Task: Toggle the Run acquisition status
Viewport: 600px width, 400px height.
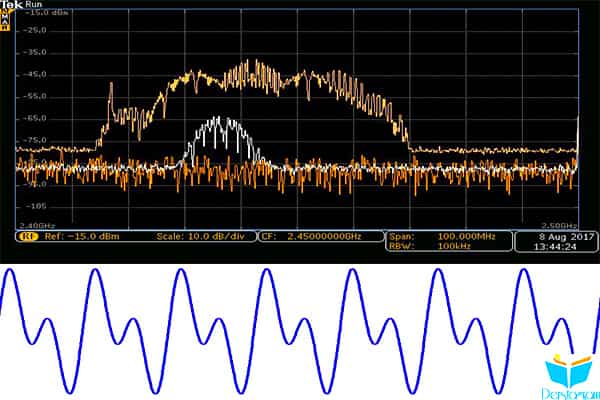Action: [x=34, y=4]
